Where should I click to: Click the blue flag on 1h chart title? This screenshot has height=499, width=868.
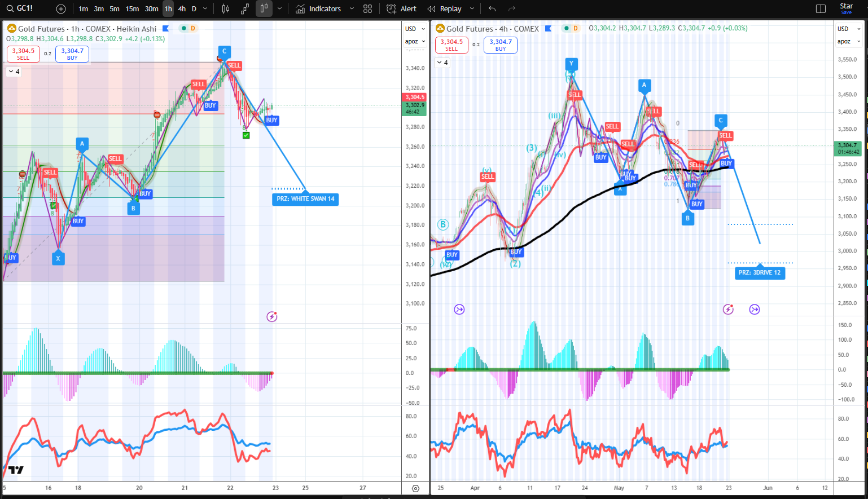[165, 28]
